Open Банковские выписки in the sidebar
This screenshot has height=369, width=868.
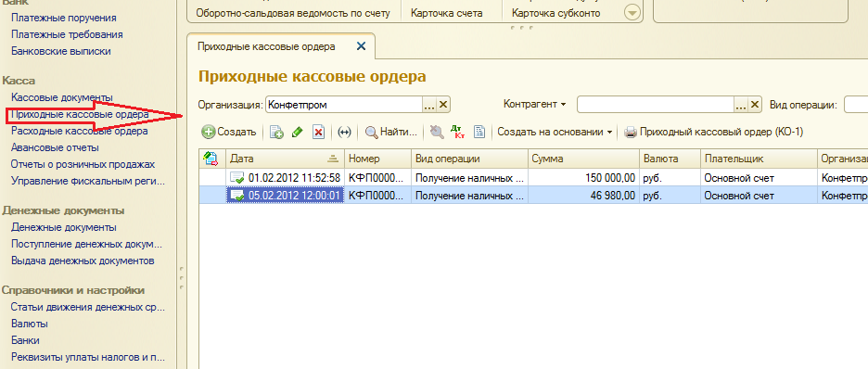coord(61,51)
